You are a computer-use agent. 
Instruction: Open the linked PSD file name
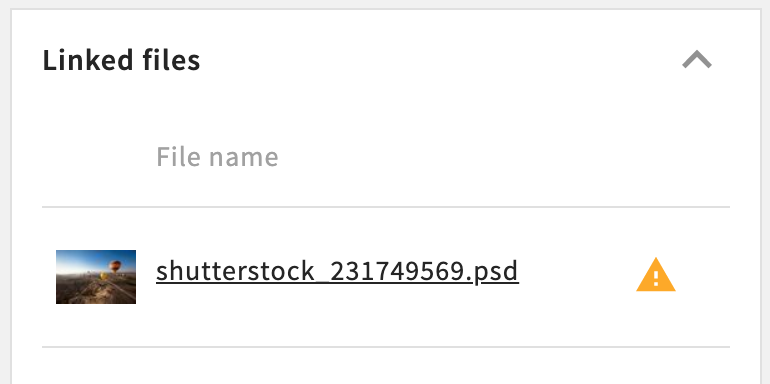pyautogui.click(x=337, y=272)
